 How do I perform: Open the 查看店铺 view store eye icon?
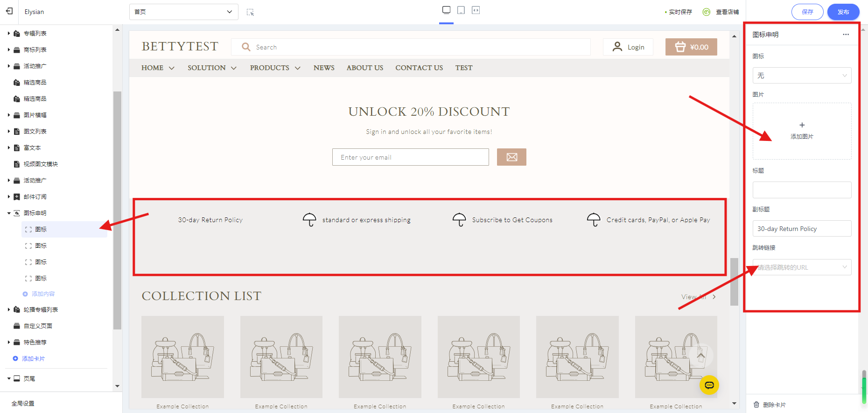click(x=707, y=12)
